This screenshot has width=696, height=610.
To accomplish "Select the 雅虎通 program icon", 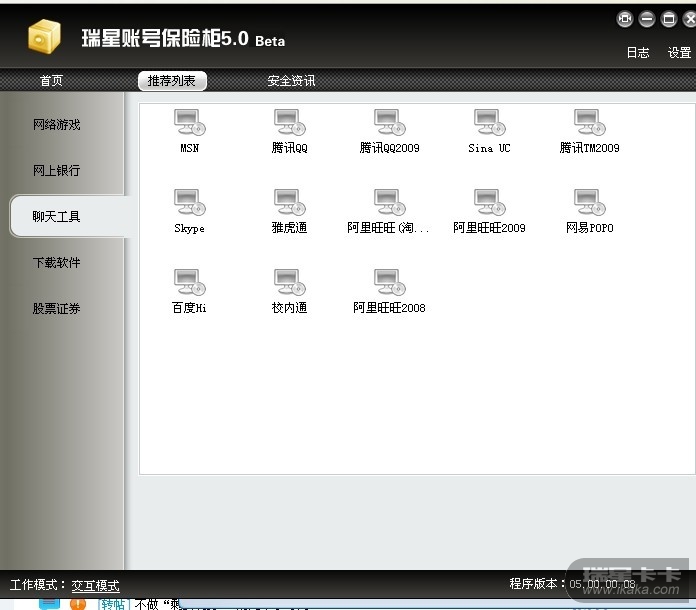I will click(x=289, y=202).
